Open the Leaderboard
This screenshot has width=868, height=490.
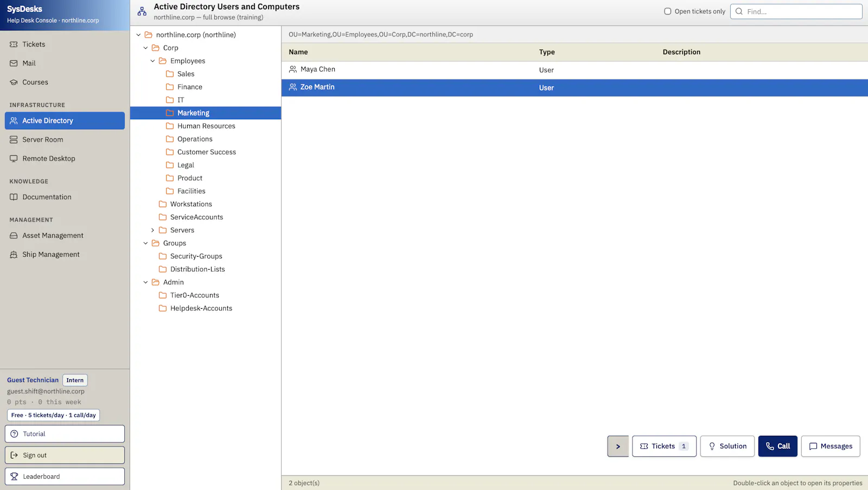click(65, 476)
